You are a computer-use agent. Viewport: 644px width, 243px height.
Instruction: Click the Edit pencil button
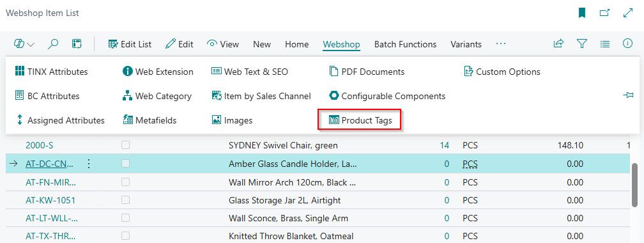(180, 44)
